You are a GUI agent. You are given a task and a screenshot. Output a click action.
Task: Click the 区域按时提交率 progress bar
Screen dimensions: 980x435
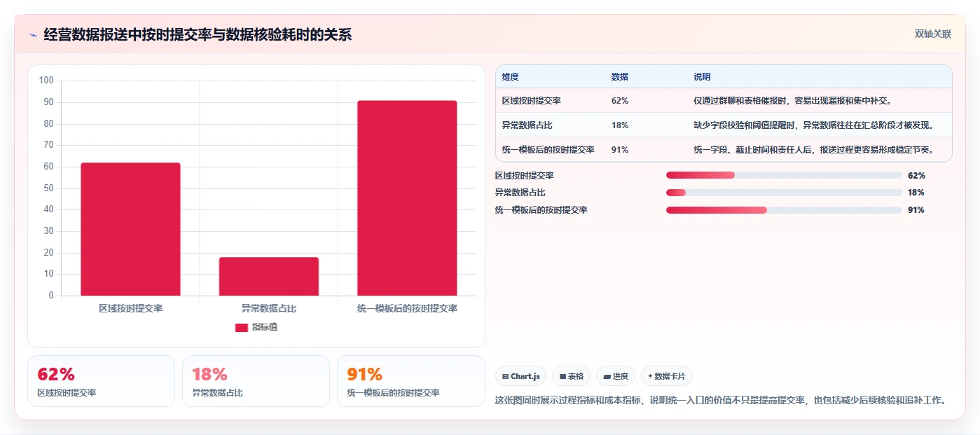click(784, 175)
